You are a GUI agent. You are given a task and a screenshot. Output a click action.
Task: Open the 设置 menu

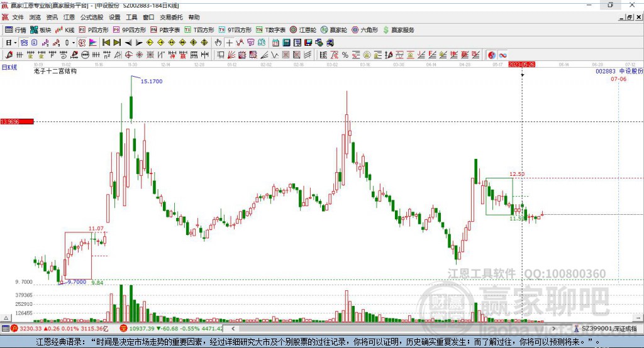(x=114, y=17)
